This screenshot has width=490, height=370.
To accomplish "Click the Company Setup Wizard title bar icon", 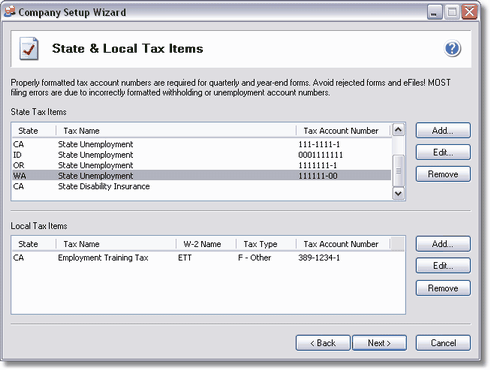I will (x=9, y=11).
